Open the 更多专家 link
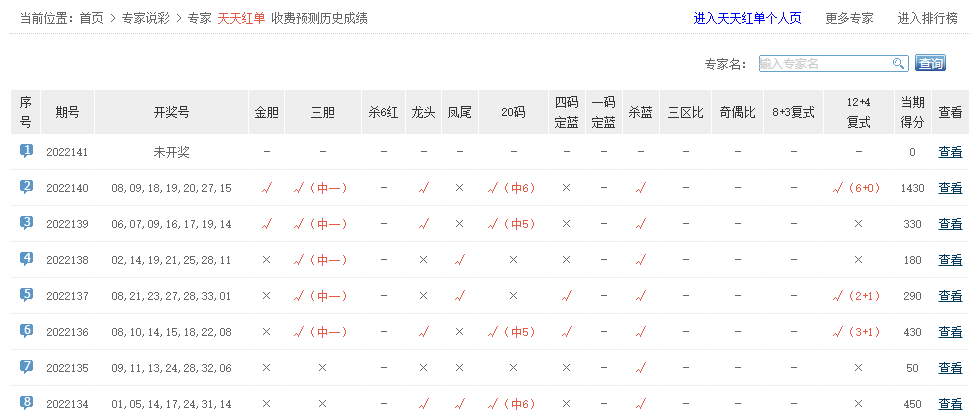The image size is (973, 420). click(849, 18)
